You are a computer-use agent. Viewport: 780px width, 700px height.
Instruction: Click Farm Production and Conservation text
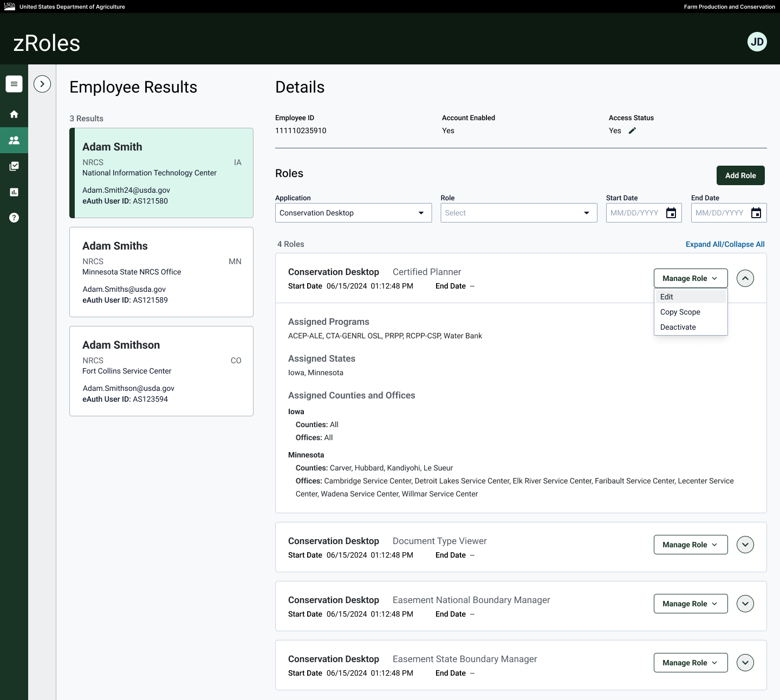point(729,6)
